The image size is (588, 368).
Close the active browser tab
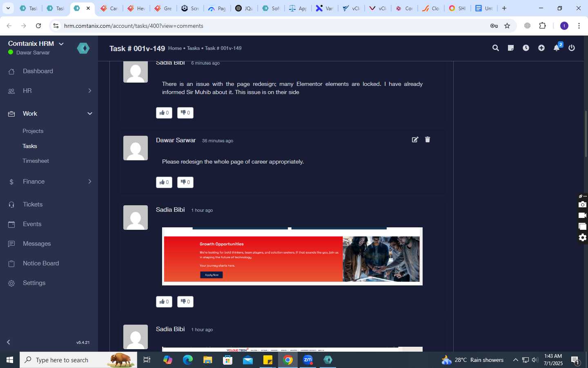[x=88, y=8]
